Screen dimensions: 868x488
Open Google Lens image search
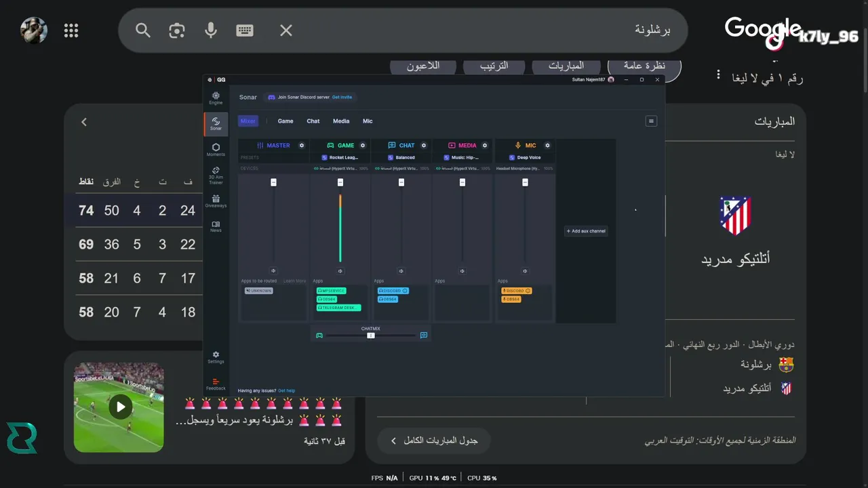tap(177, 30)
